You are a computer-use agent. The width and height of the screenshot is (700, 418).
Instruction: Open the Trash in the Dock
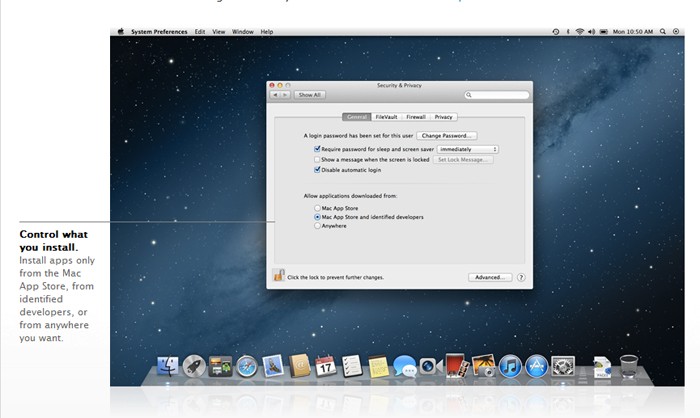629,366
